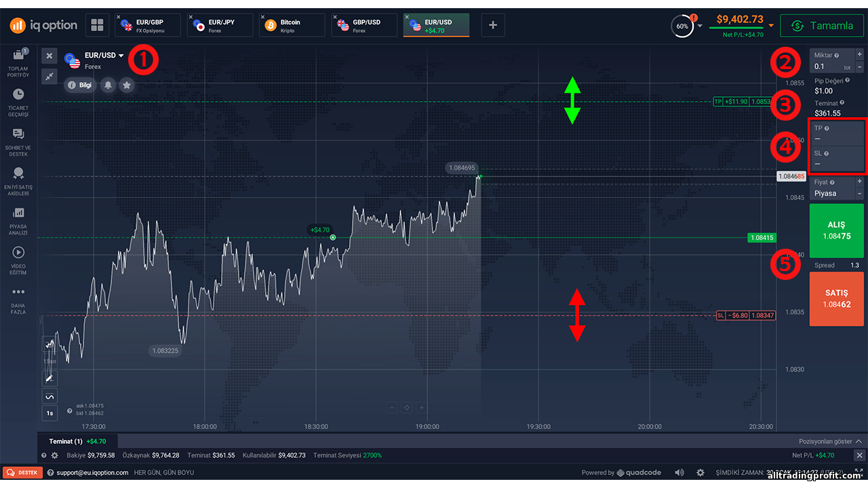
Task: Click the Tamamla deposit button
Action: tap(821, 26)
